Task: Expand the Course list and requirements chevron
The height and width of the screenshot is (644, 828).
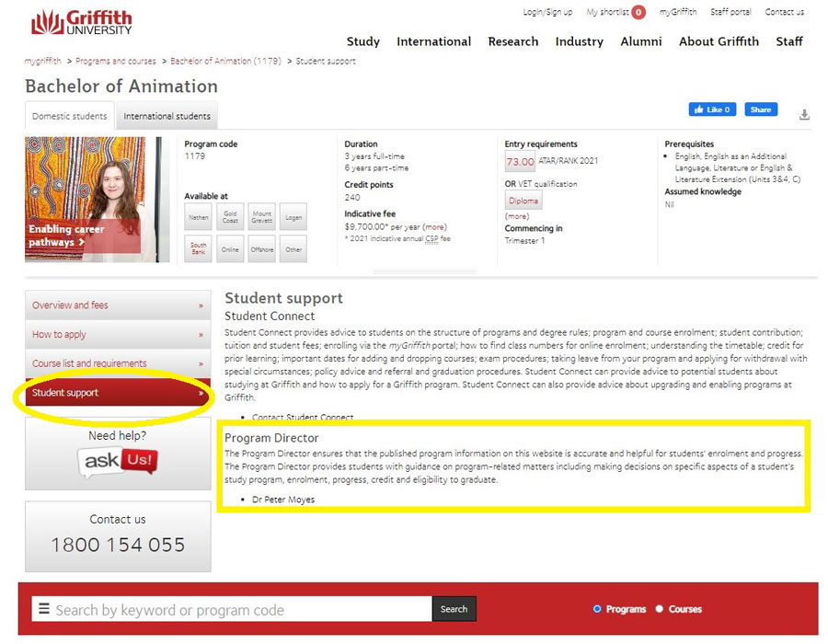Action: 204,363
